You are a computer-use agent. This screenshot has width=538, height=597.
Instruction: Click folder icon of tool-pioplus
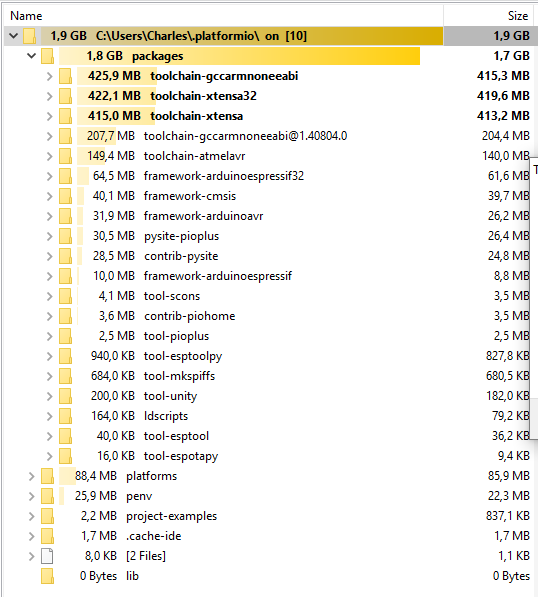[65, 336]
